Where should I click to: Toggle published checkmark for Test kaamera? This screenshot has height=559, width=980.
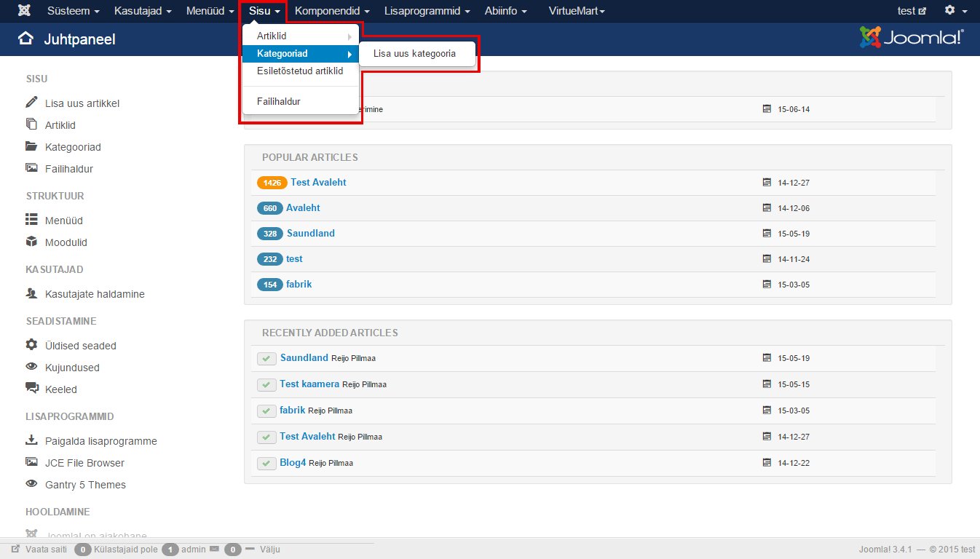266,384
